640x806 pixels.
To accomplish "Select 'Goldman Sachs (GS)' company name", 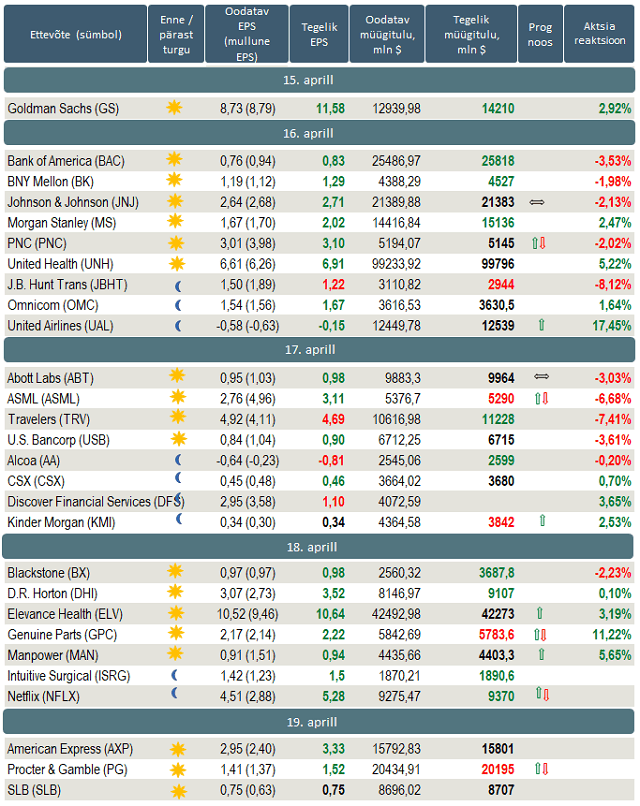I will (63, 108).
